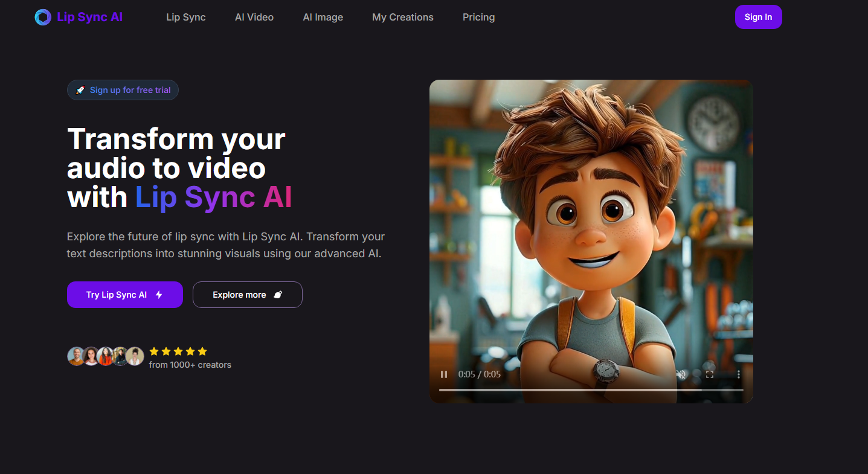
Task: Go to the AI Video page
Action: pos(254,17)
